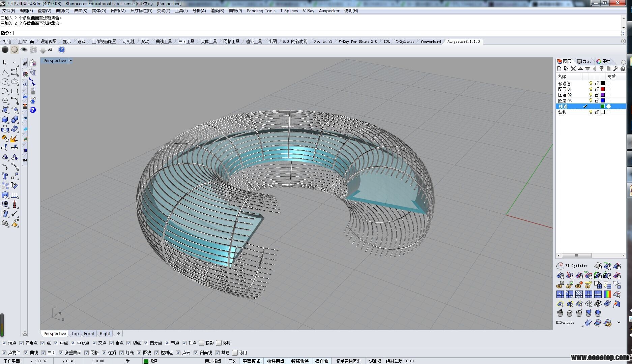This screenshot has height=364, width=632.
Task: Toggle 物件锁点 in status bar
Action: pyautogui.click(x=276, y=361)
